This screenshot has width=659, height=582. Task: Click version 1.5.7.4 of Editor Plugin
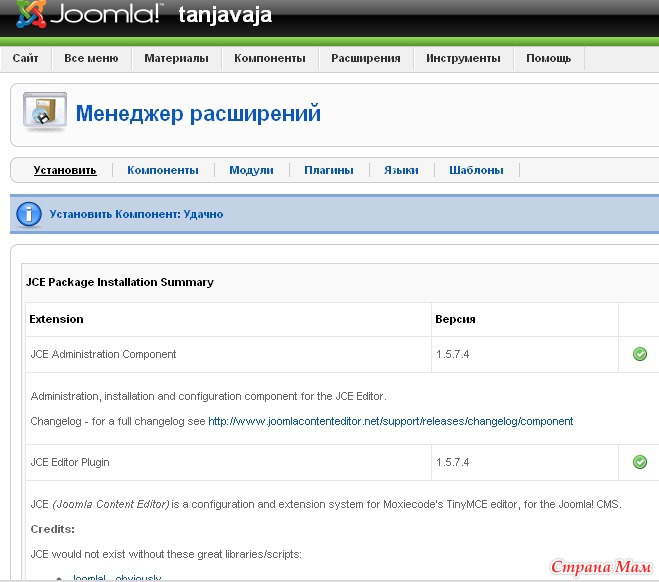tap(452, 462)
